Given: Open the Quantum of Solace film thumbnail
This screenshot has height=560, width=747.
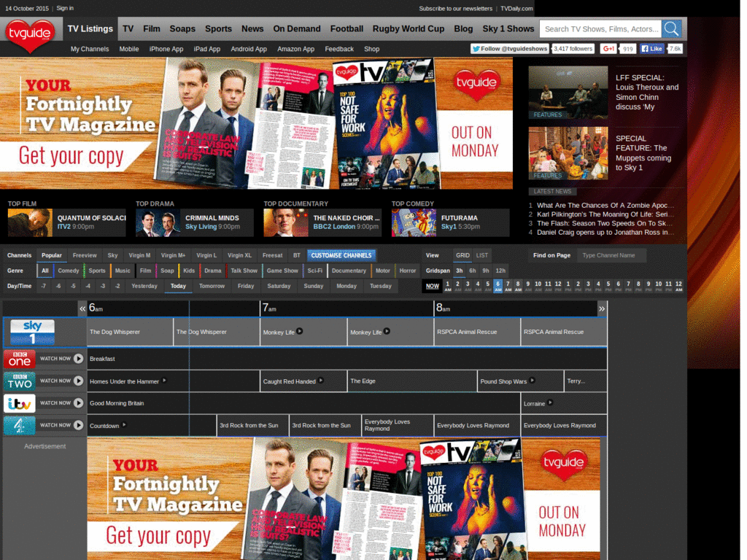Looking at the screenshot, I should pos(30,223).
